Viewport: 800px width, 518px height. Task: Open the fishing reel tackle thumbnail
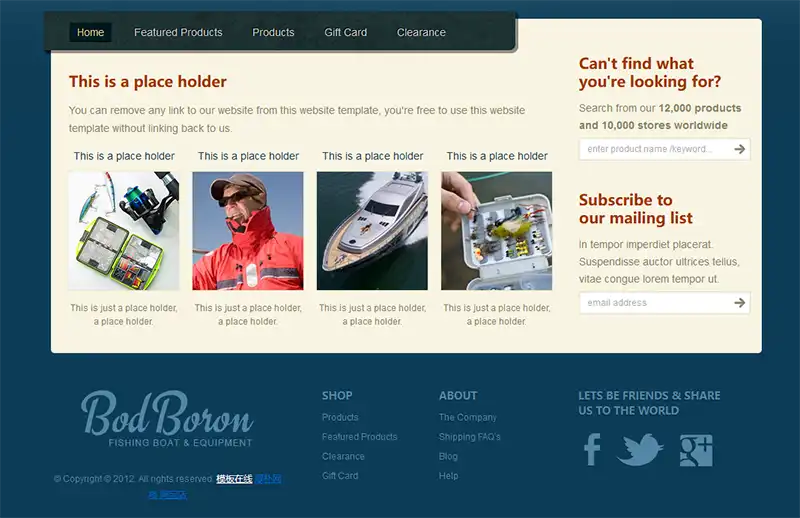(124, 231)
